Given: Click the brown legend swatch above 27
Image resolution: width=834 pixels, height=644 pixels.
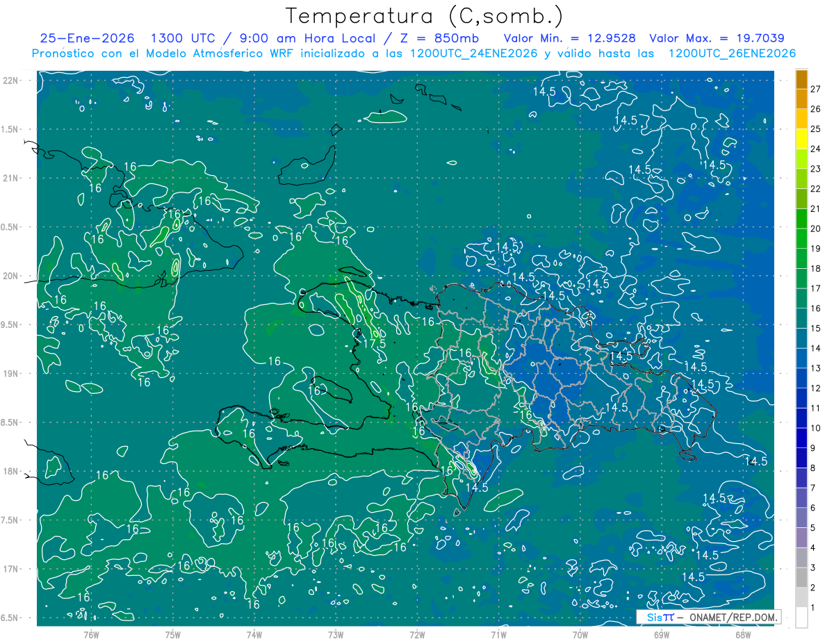Looking at the screenshot, I should (x=801, y=79).
